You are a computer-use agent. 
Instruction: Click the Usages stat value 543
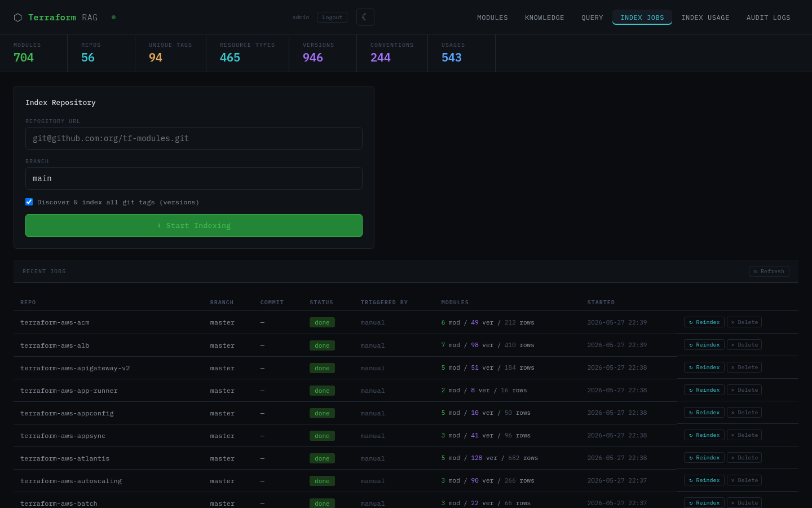[x=452, y=58]
